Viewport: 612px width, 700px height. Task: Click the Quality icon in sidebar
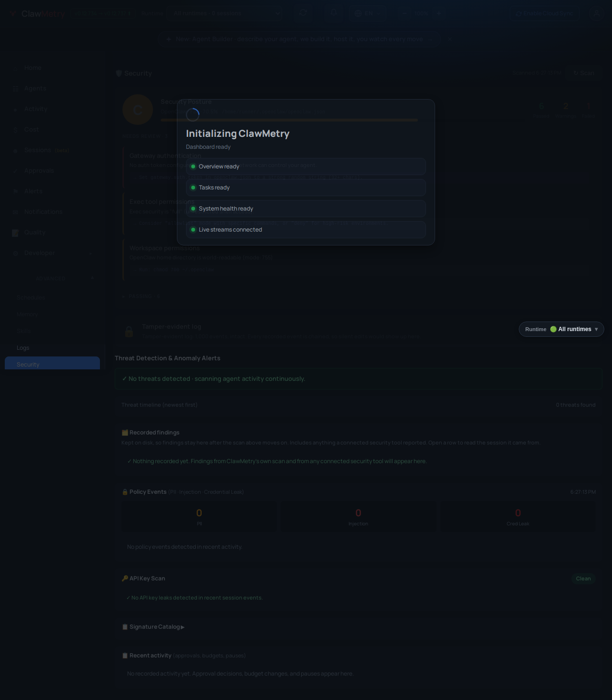pyautogui.click(x=15, y=233)
